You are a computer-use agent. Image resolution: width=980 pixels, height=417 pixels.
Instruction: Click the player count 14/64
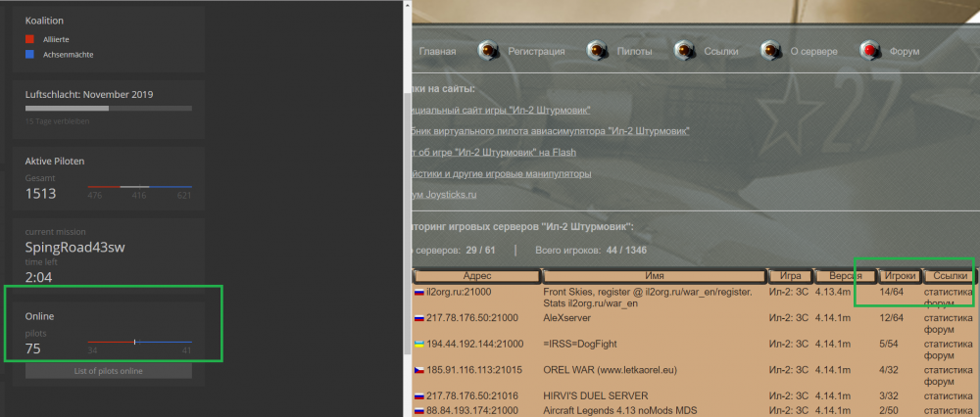[x=891, y=292]
